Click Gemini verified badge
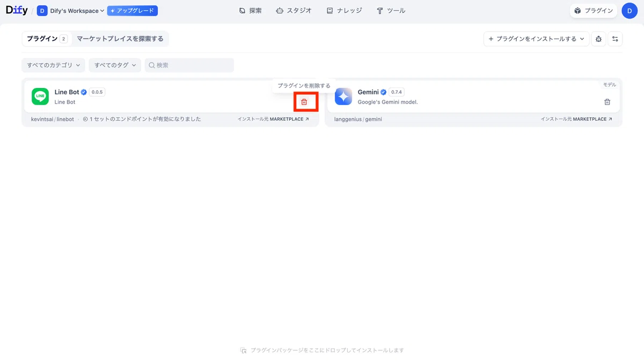The height and width of the screenshot is (361, 644). 383,92
